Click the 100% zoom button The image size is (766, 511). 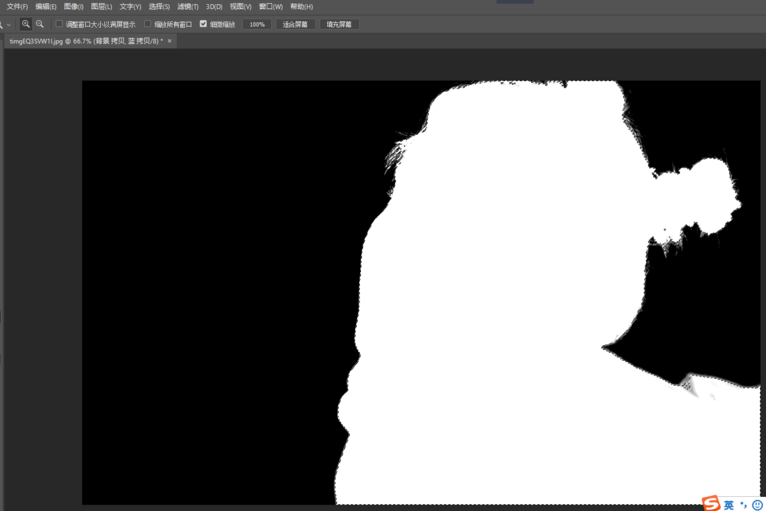pyautogui.click(x=257, y=24)
